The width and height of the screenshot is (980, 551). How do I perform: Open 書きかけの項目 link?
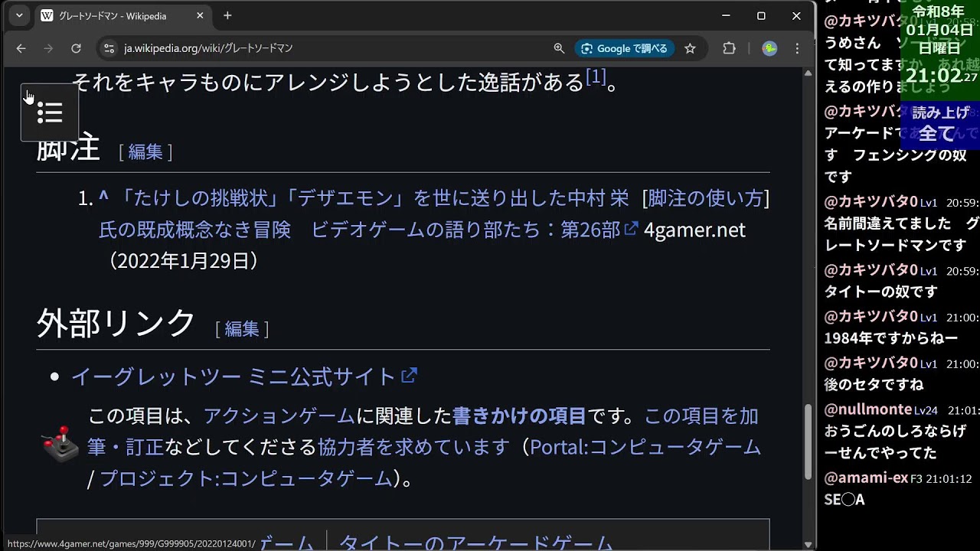(519, 416)
